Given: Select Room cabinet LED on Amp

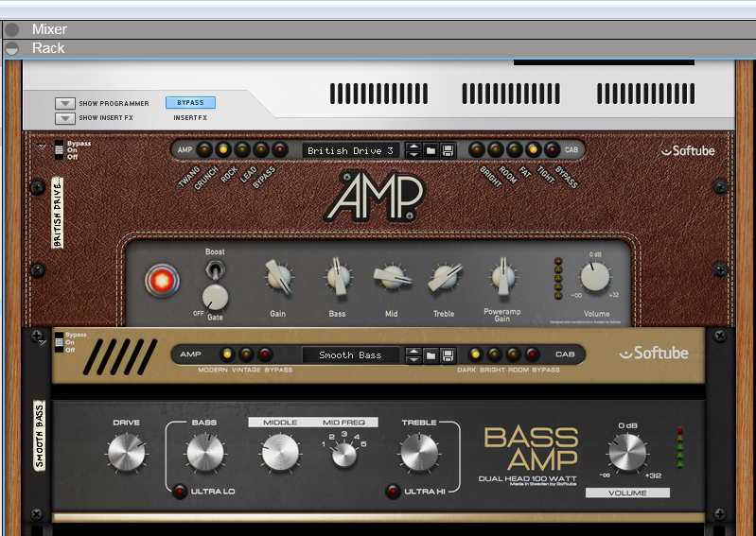Looking at the screenshot, I should coord(496,149).
